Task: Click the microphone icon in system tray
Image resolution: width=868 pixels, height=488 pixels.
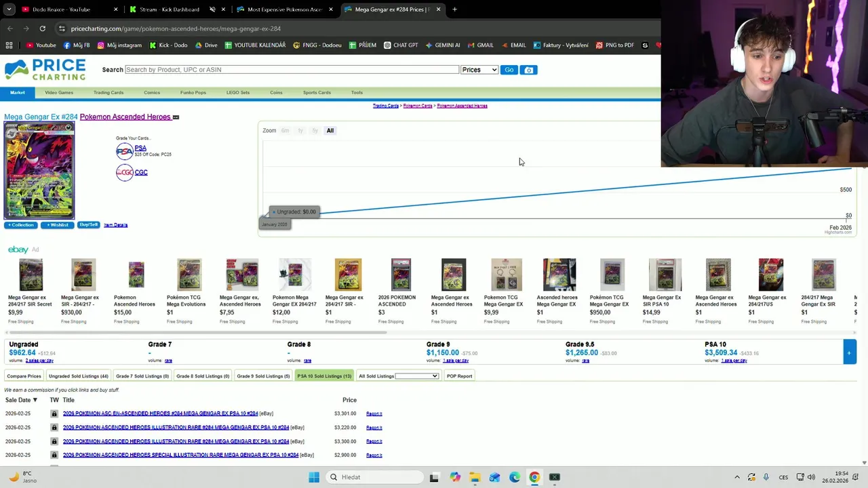Action: 766,477
